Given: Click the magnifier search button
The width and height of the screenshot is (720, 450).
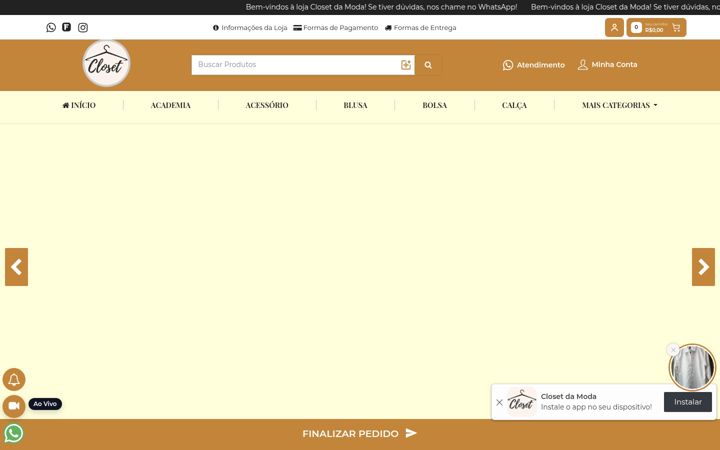Looking at the screenshot, I should click(428, 65).
